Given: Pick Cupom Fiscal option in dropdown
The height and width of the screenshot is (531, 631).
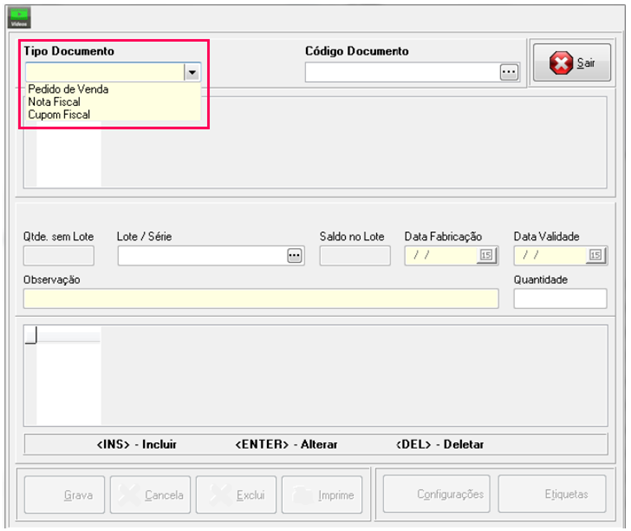Looking at the screenshot, I should tap(59, 115).
